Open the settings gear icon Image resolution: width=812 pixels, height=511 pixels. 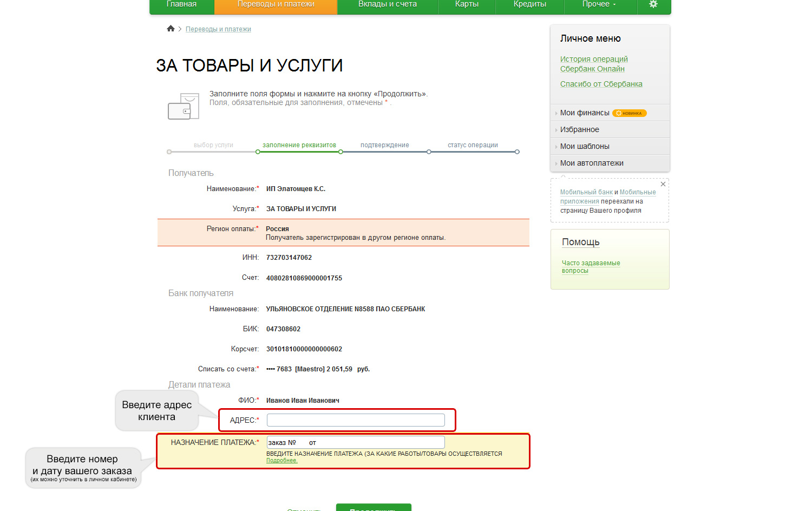click(x=653, y=4)
